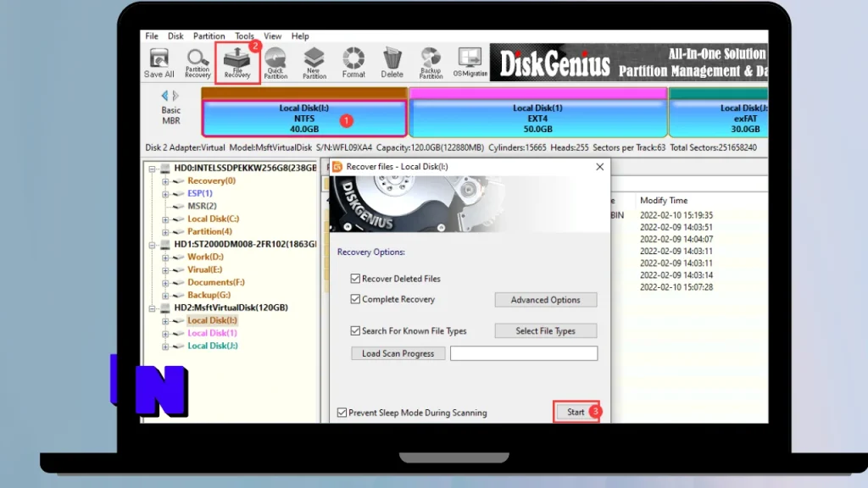The width and height of the screenshot is (868, 488).
Task: Select Local Disk(1) in the disk tree
Action: click(212, 334)
